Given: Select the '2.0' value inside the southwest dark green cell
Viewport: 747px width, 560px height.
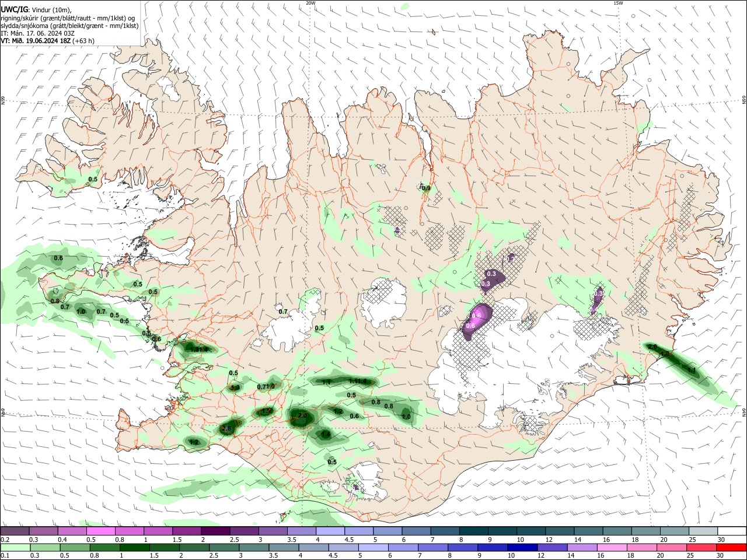Looking at the screenshot, I should (x=302, y=415).
